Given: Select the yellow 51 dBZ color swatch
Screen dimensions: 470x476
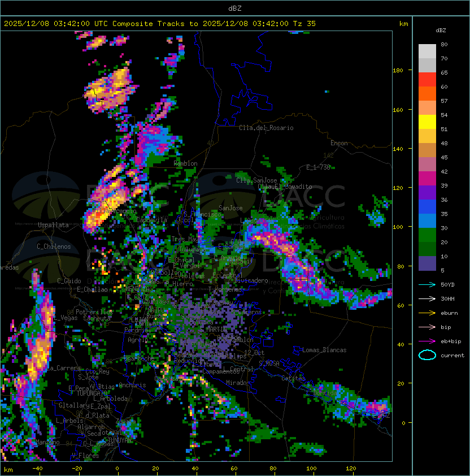Looking at the screenshot, I should (x=427, y=122).
